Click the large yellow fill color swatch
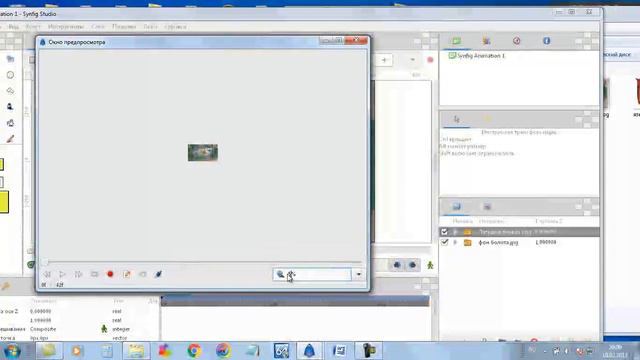 [x=4, y=202]
